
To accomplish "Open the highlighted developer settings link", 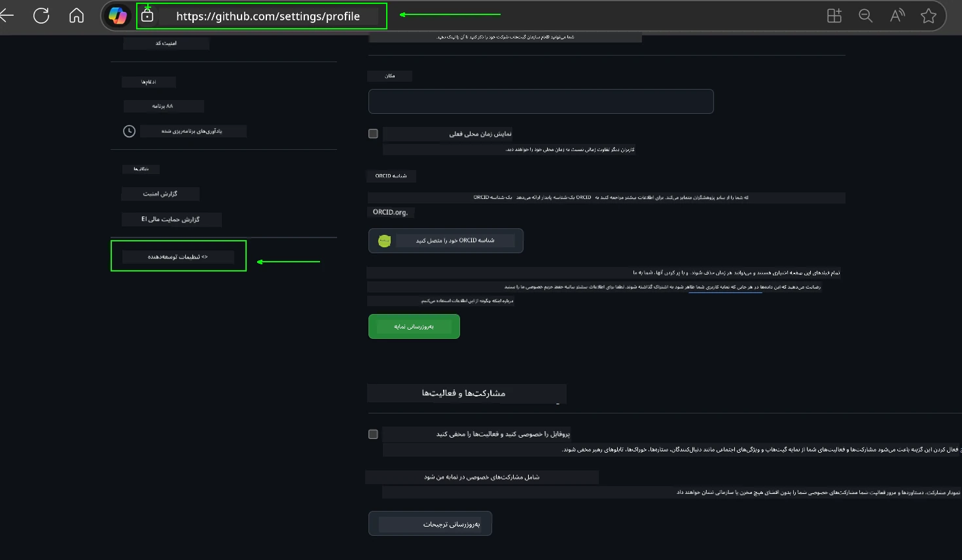I will [179, 256].
